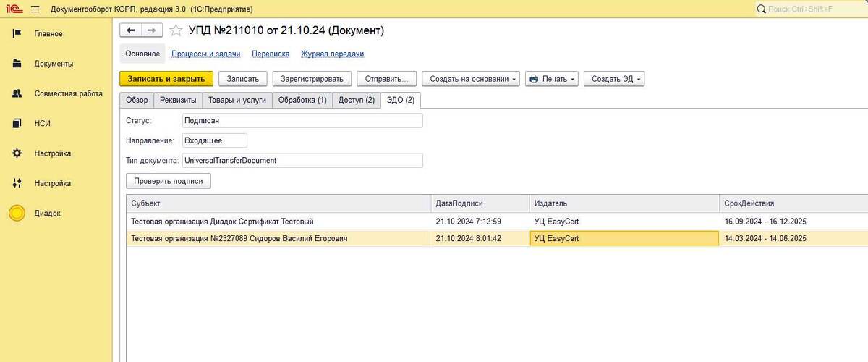
Task: Go forward with the right arrow
Action: pyautogui.click(x=152, y=30)
